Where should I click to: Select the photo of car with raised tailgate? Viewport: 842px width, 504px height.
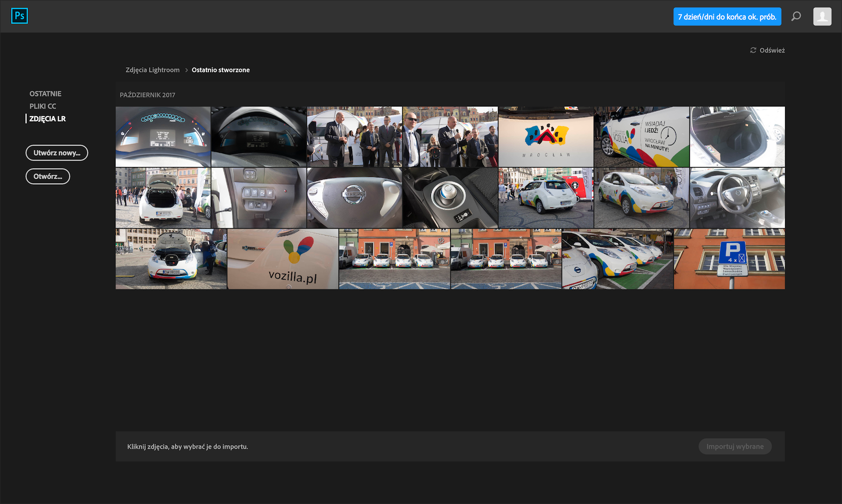(163, 198)
